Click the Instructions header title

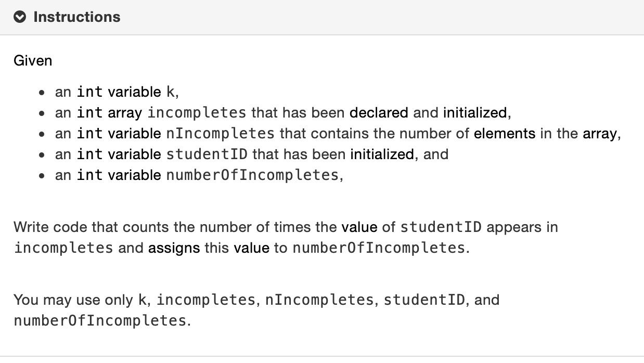[x=76, y=17]
